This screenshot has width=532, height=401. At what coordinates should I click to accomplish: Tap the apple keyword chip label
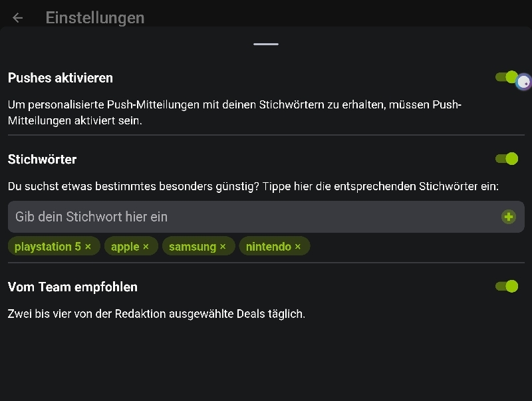tap(125, 247)
